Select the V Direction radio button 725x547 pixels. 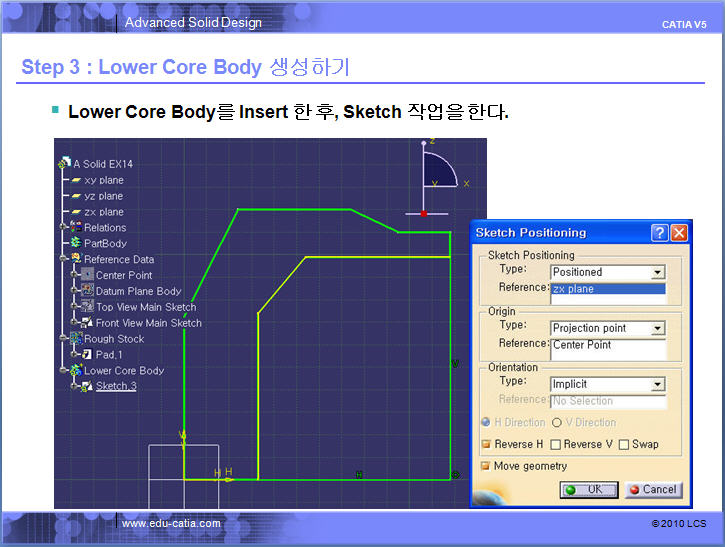pos(557,422)
